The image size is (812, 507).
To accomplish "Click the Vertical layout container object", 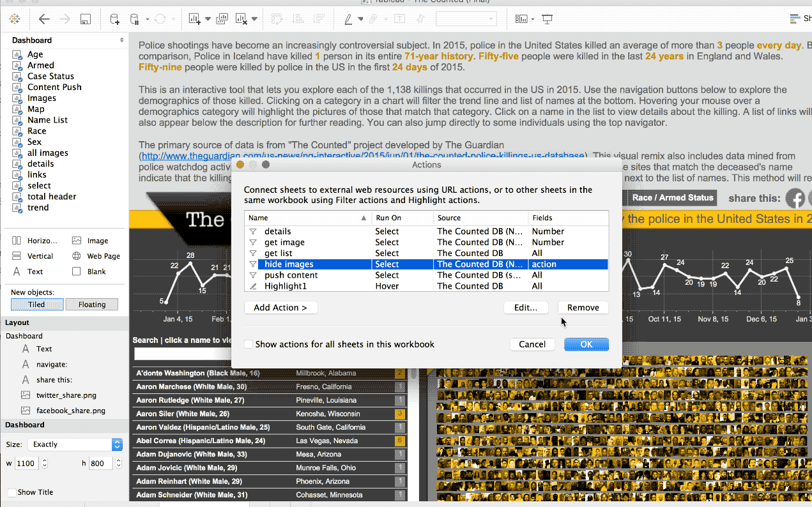I will 33,256.
